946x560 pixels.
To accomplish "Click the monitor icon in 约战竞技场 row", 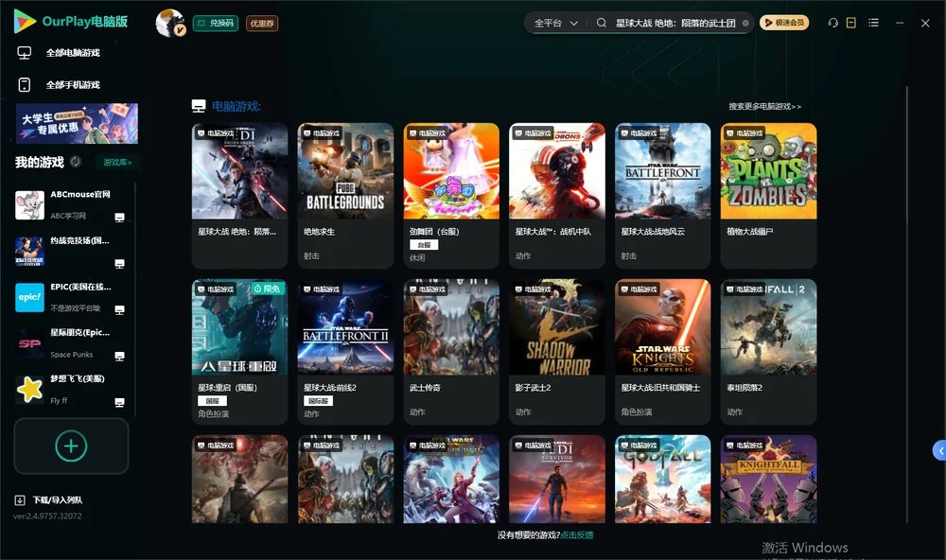I will click(x=119, y=264).
